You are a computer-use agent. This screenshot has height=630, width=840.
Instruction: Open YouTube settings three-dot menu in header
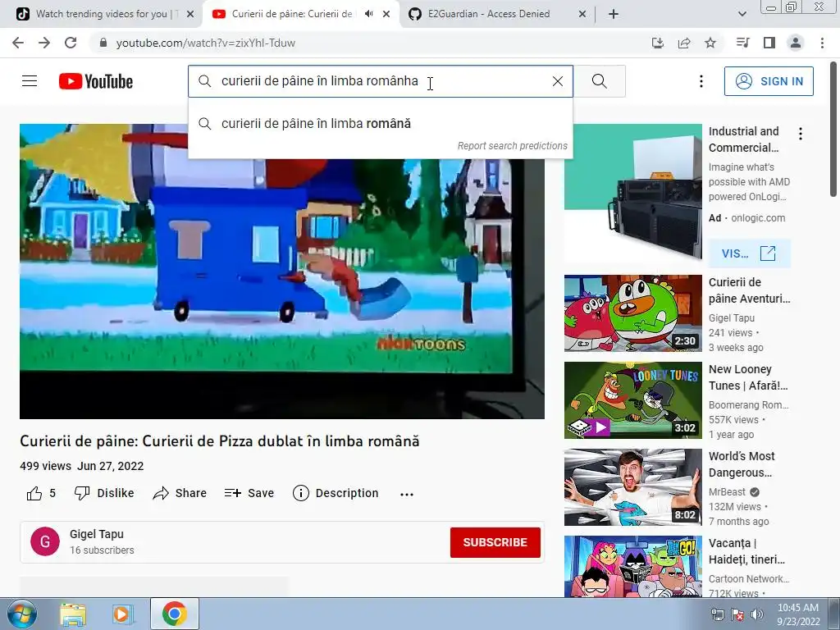(x=701, y=81)
